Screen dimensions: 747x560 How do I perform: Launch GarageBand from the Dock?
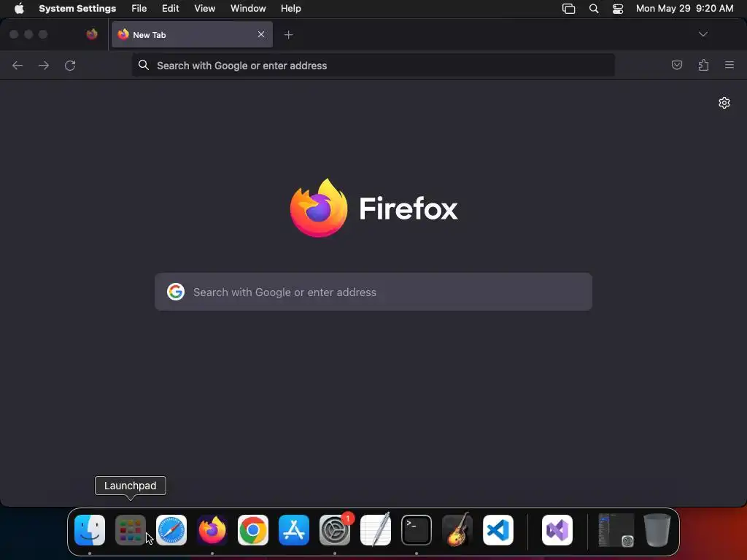(x=457, y=529)
